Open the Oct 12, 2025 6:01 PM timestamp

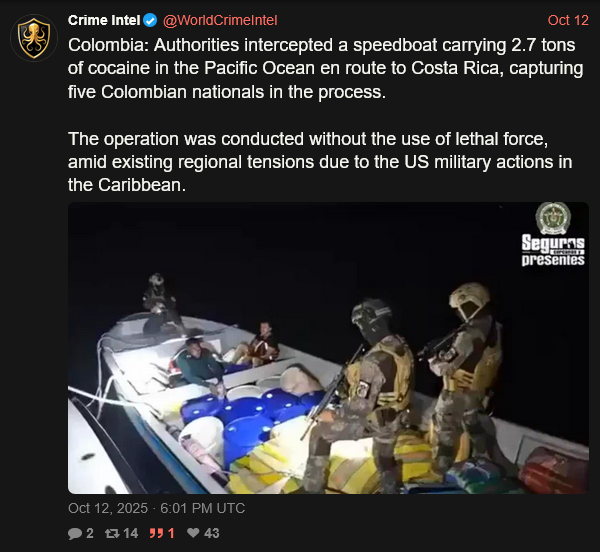[x=157, y=508]
